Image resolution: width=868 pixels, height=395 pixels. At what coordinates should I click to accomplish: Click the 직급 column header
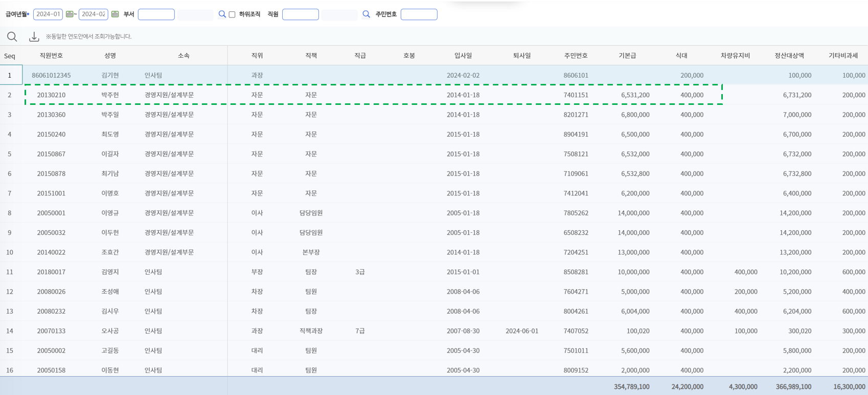[360, 55]
